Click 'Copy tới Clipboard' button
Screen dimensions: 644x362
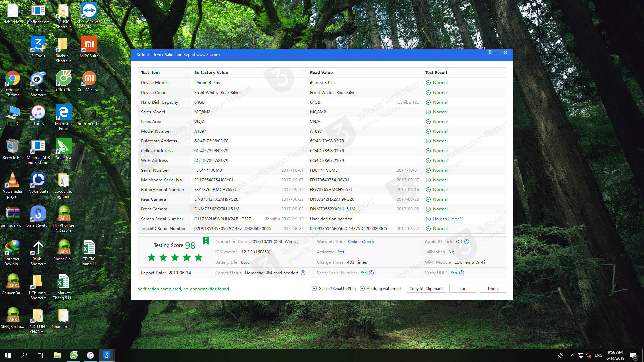(x=426, y=289)
